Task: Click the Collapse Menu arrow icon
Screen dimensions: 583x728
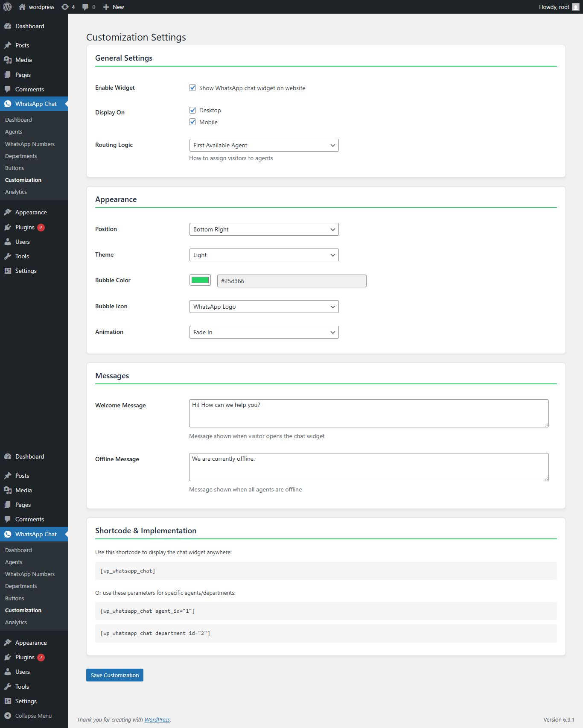Action: click(8, 716)
